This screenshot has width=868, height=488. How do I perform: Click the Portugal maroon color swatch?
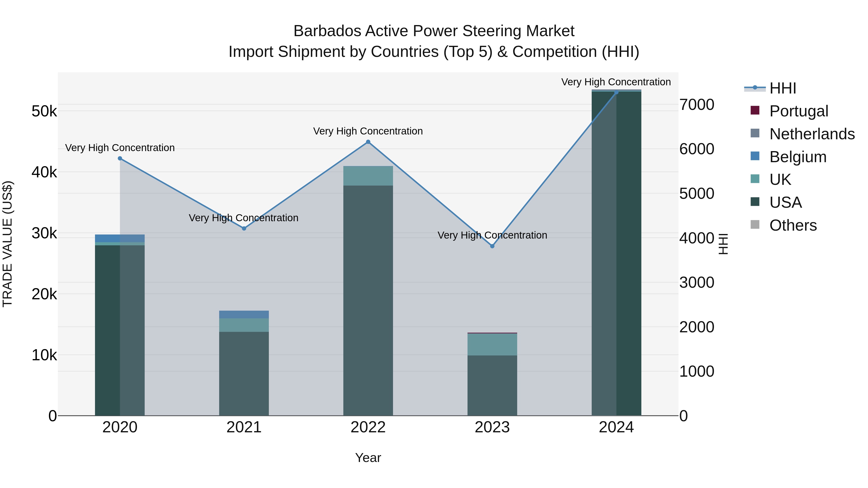(755, 110)
